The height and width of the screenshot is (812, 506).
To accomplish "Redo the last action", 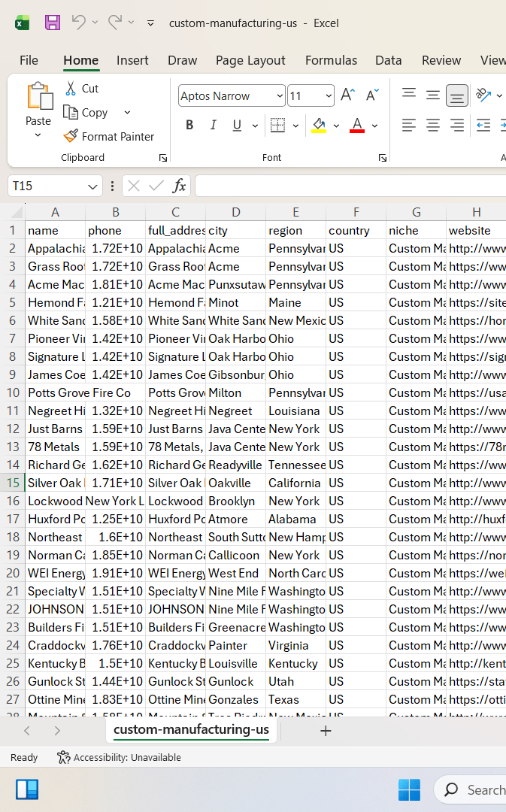I will [x=114, y=23].
